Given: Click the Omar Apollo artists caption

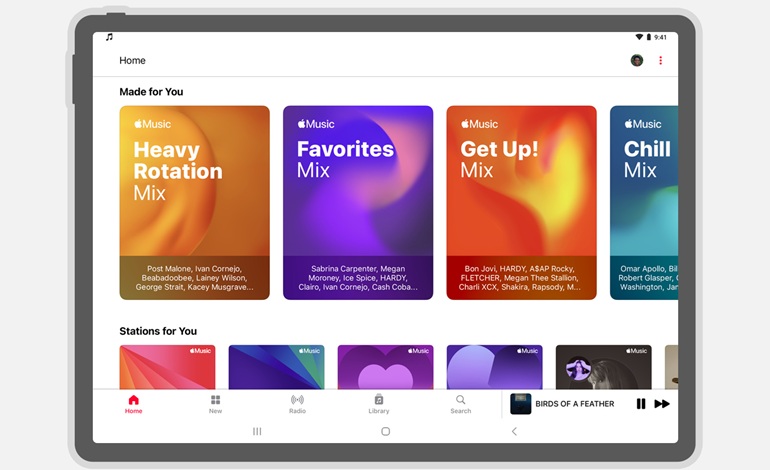Looking at the screenshot, I should coord(648,278).
